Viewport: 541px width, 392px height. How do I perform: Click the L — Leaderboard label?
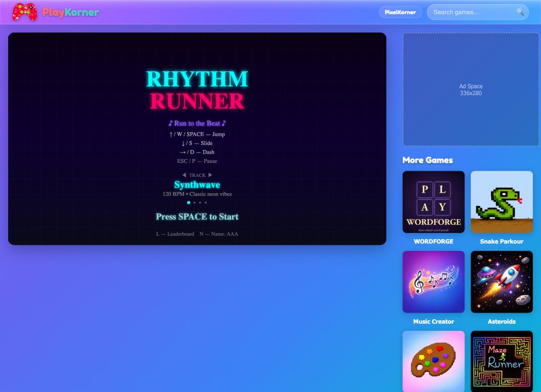(175, 234)
